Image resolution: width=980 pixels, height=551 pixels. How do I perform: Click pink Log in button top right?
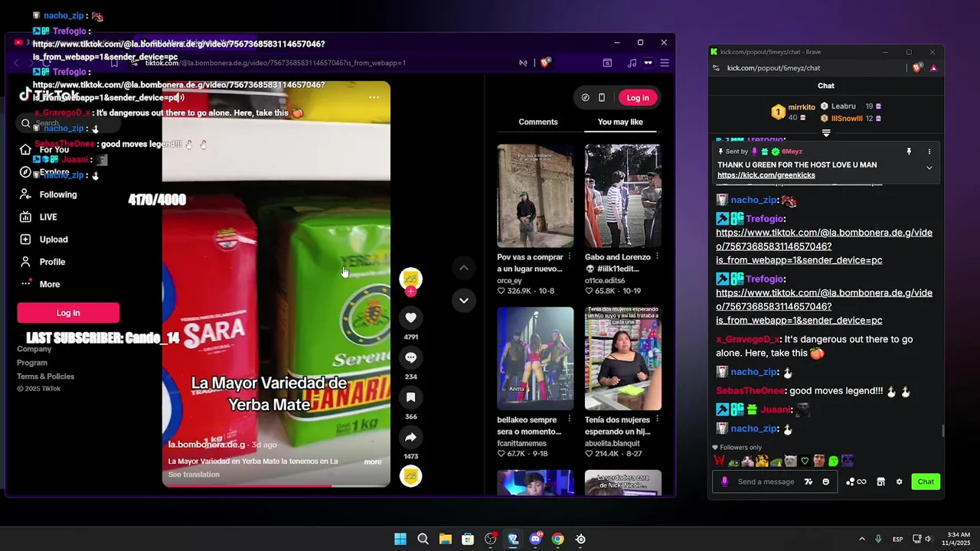click(x=638, y=97)
